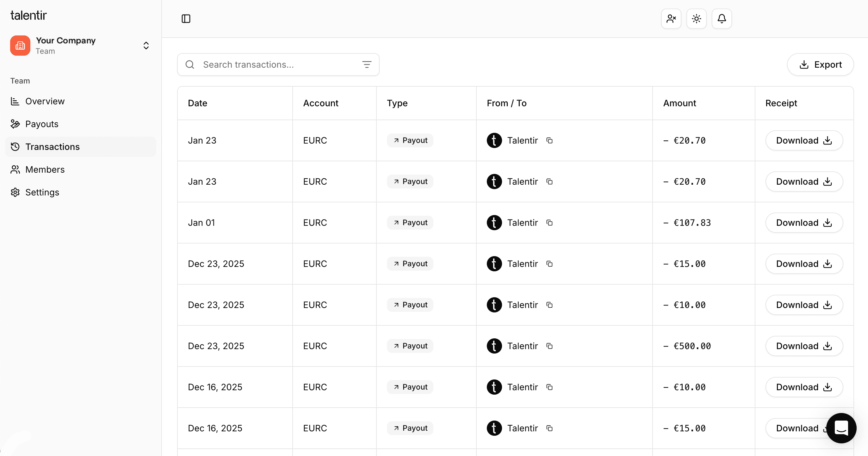The height and width of the screenshot is (456, 868).
Task: Download receipt for €107.83 payout
Action: (x=804, y=223)
